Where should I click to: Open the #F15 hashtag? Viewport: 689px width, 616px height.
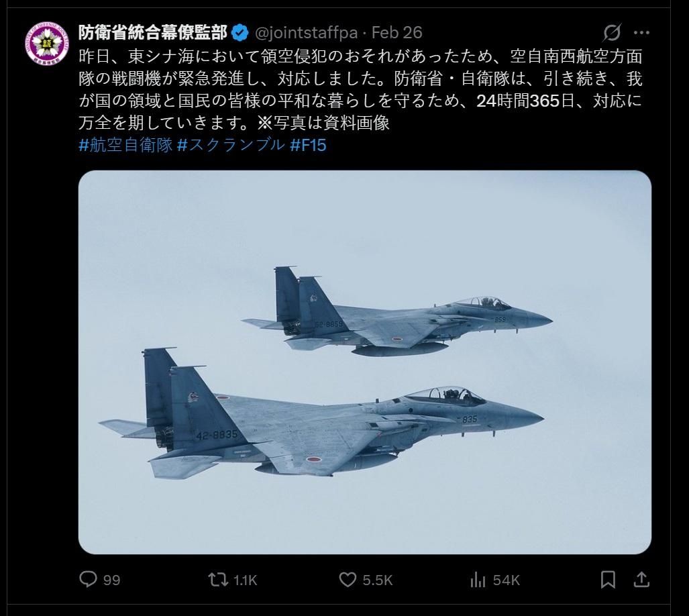click(x=308, y=145)
